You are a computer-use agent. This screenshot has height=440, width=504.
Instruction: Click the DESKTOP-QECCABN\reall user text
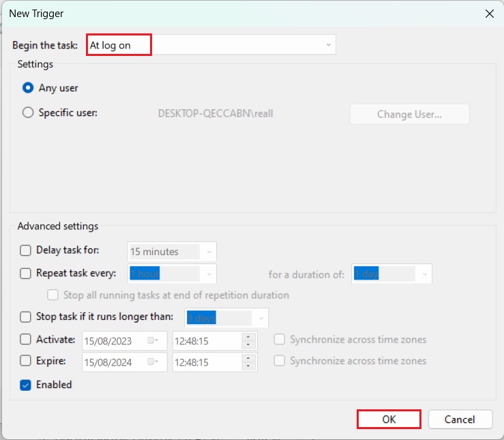point(216,113)
